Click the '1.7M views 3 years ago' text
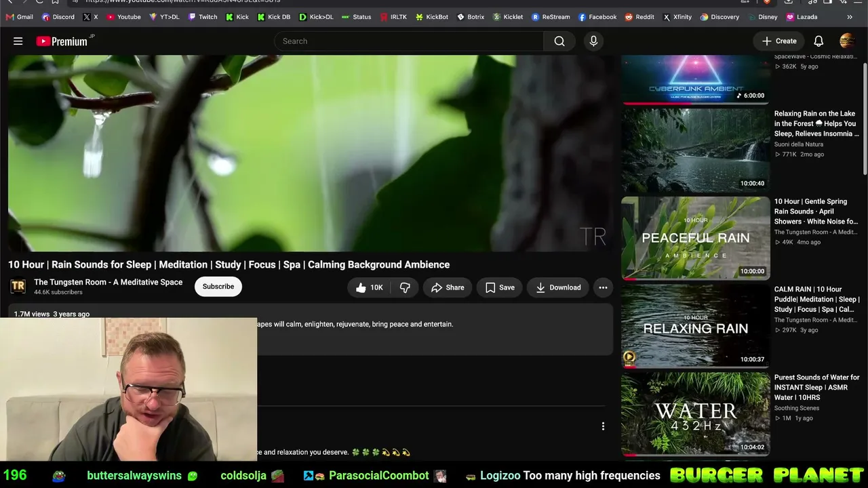This screenshot has height=488, width=868. (52, 314)
